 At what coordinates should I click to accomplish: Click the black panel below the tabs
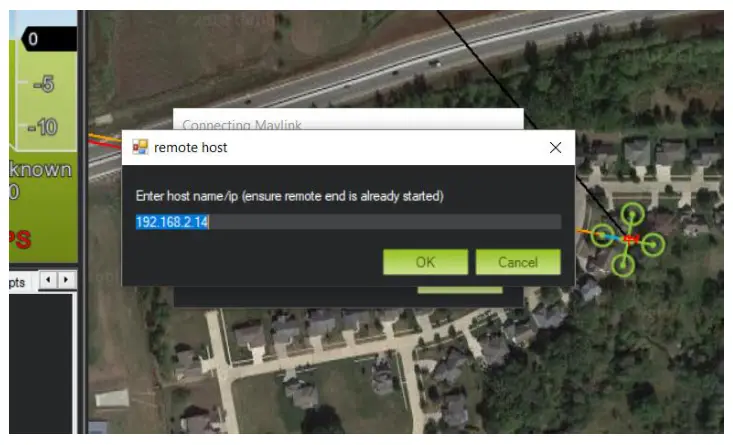[41, 364]
